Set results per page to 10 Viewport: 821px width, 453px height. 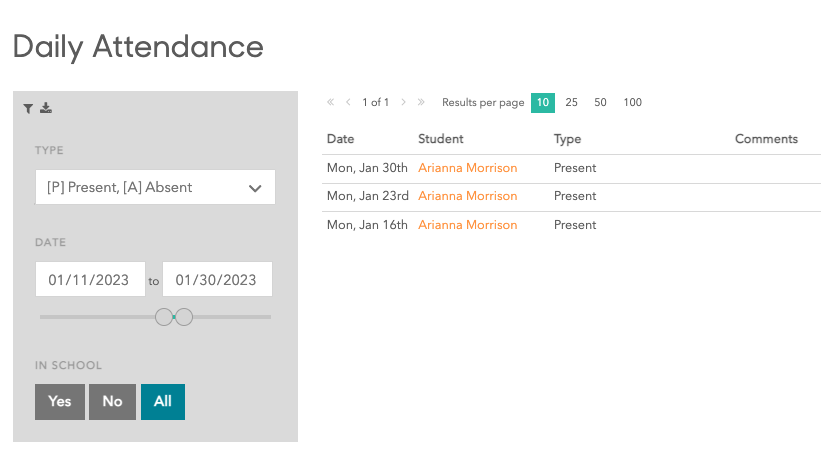tap(542, 102)
